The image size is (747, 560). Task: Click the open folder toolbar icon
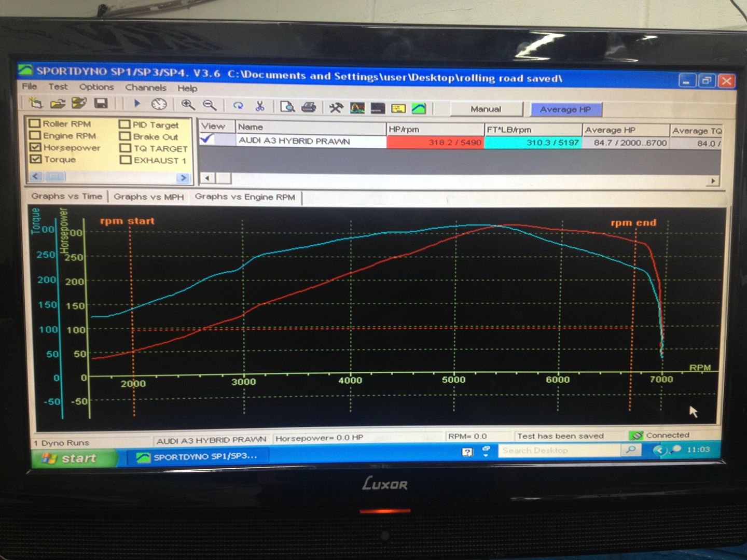tap(57, 103)
